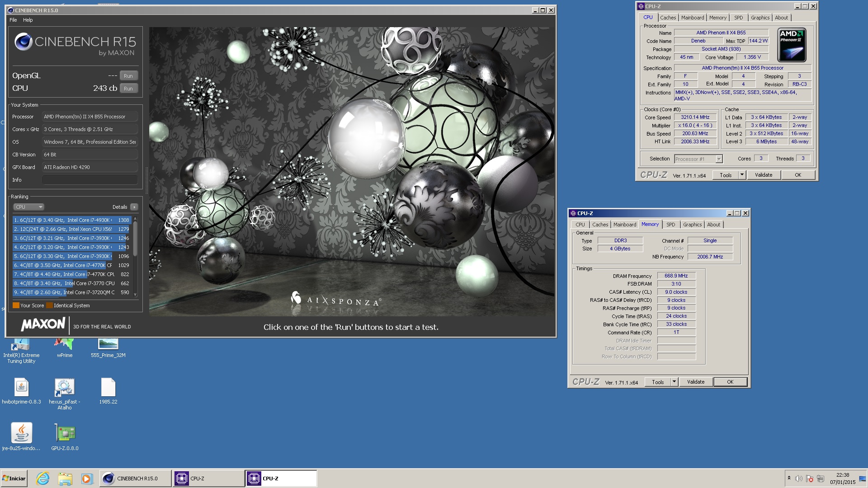Click the Iniciar start button
The image size is (868, 488).
[x=14, y=479]
